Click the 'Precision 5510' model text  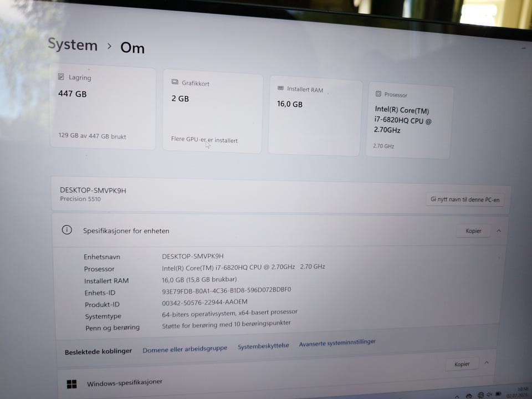coord(80,199)
